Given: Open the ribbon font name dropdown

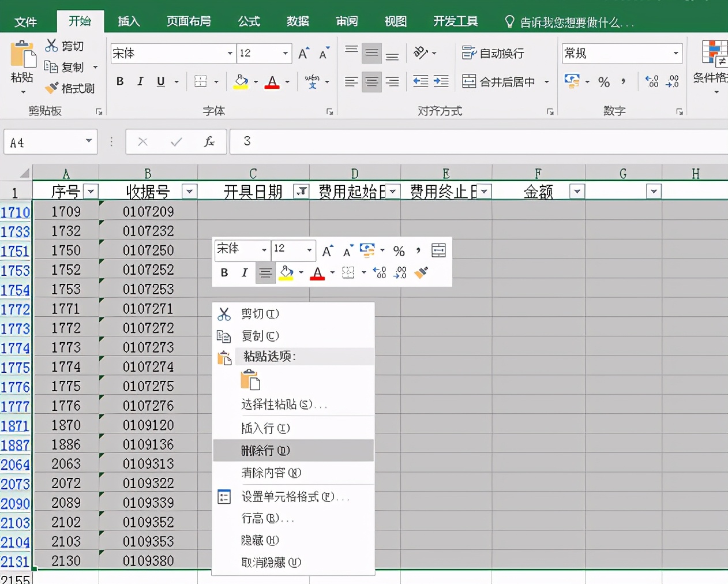Looking at the screenshot, I should (230, 54).
